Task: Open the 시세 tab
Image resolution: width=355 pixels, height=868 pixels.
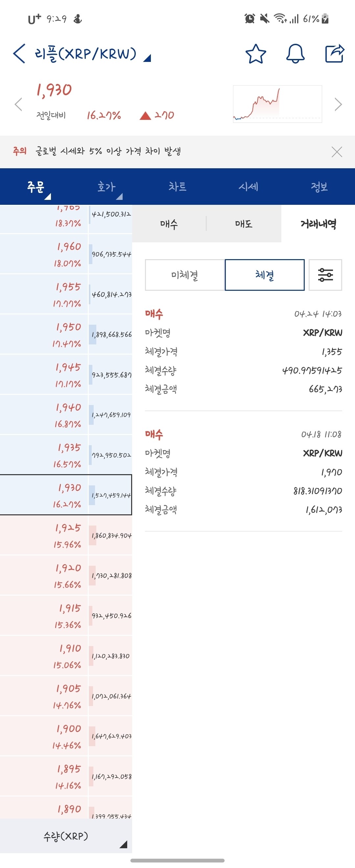Action: click(248, 187)
